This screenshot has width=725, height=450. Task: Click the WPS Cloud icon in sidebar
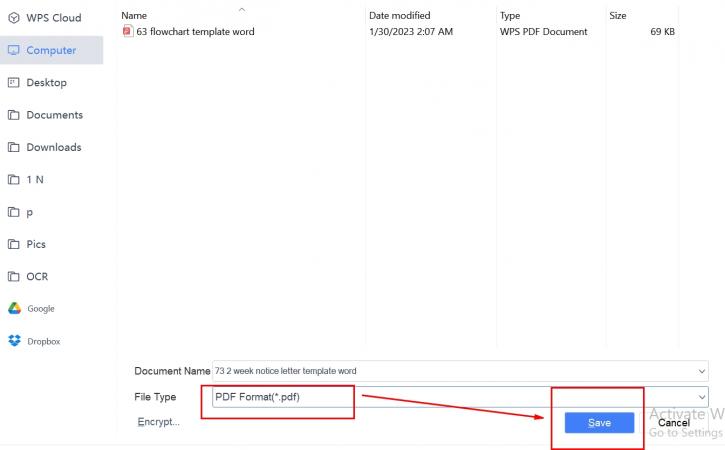tap(14, 18)
